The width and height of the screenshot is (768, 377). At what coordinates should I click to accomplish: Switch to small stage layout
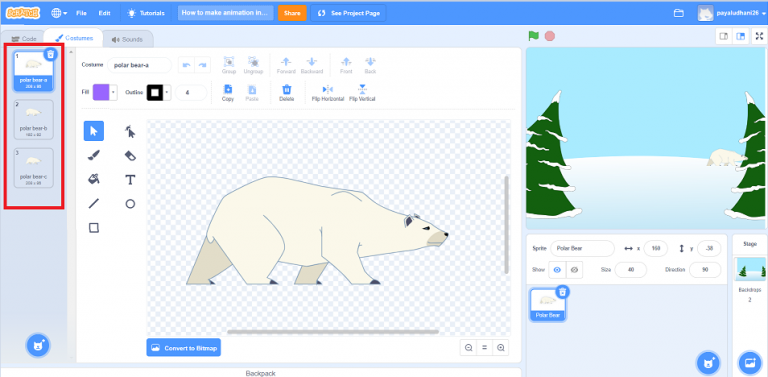tap(723, 36)
